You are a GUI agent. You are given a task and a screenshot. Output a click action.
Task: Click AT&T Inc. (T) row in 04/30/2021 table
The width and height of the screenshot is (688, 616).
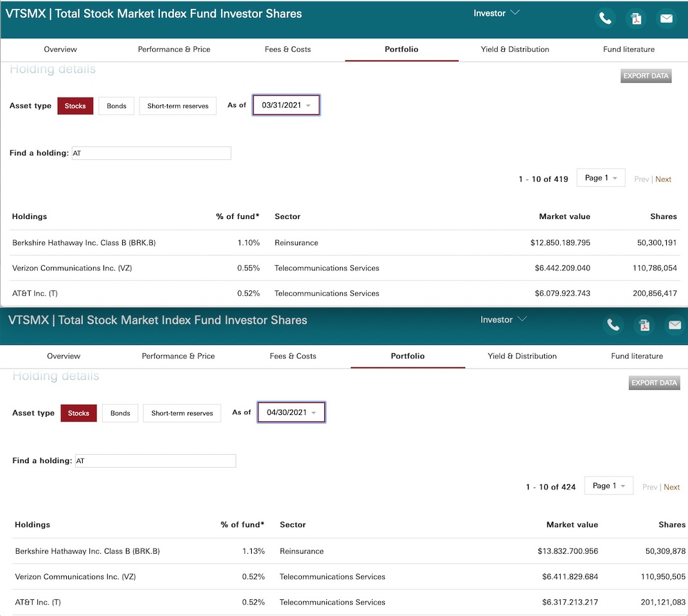click(x=350, y=602)
